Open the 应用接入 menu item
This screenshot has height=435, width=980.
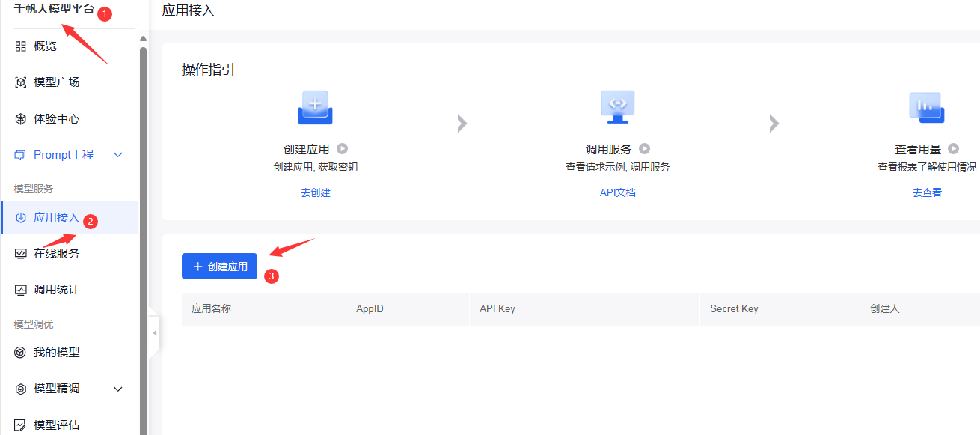pos(56,218)
